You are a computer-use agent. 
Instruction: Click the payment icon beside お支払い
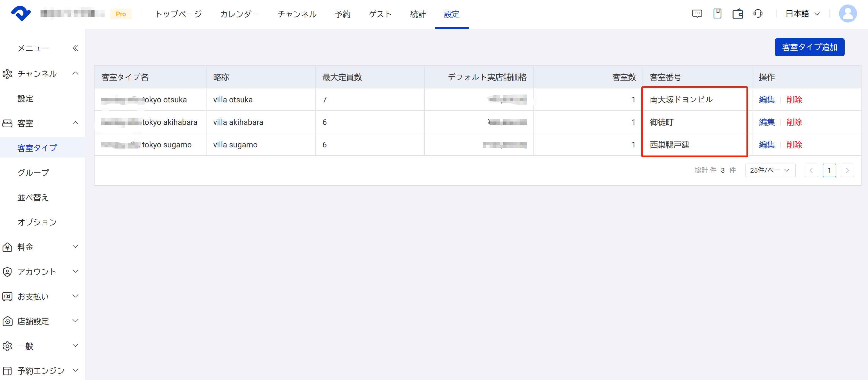pyautogui.click(x=7, y=296)
